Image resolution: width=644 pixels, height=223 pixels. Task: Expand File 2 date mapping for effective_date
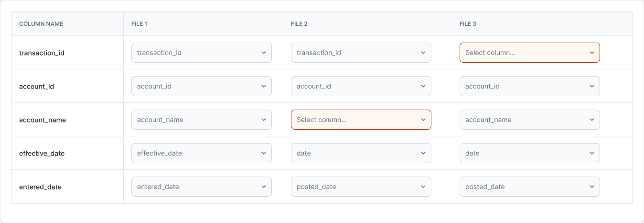(x=361, y=153)
